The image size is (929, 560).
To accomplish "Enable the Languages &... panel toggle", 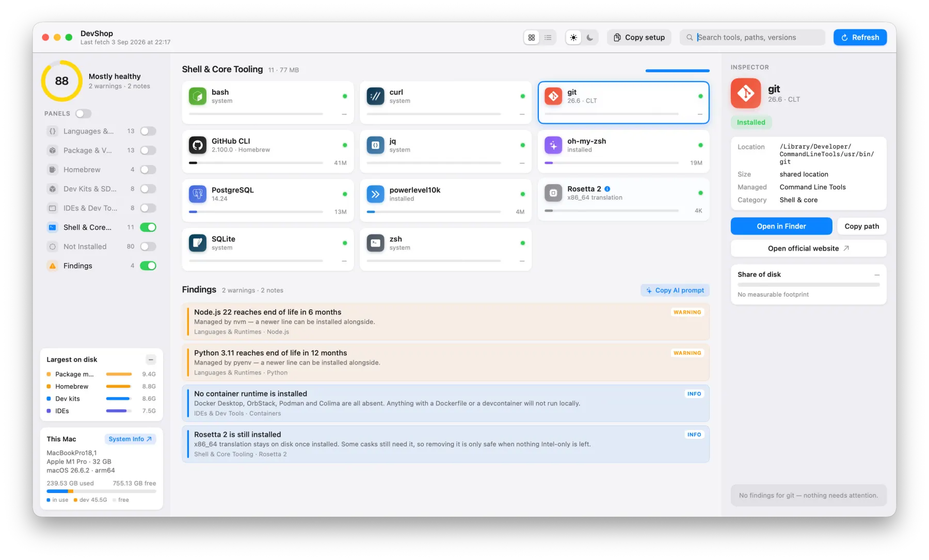I will tap(148, 131).
